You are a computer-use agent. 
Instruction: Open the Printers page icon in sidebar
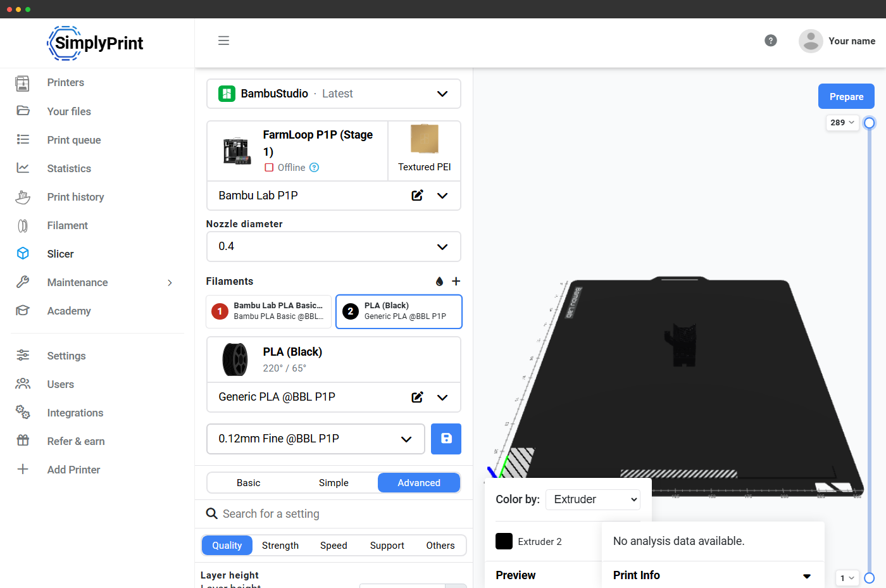pyautogui.click(x=23, y=83)
